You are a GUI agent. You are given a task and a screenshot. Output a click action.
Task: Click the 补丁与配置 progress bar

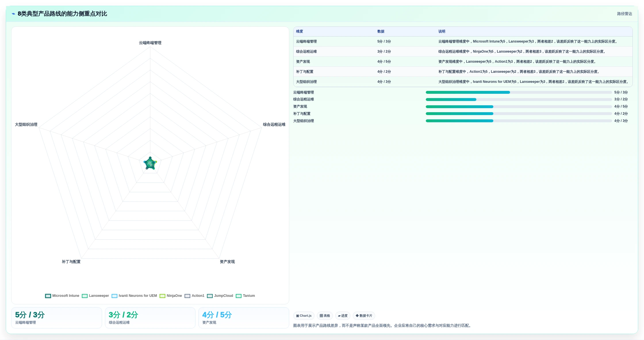point(519,114)
